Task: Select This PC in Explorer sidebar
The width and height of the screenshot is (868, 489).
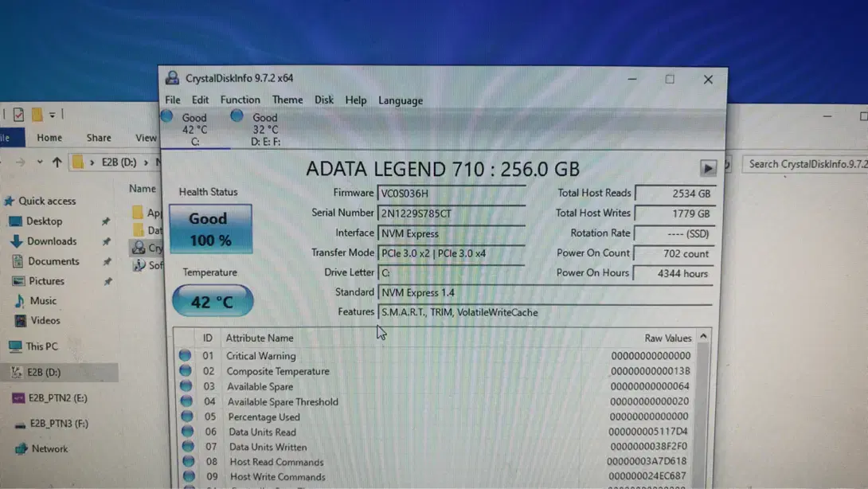Action: pos(33,346)
